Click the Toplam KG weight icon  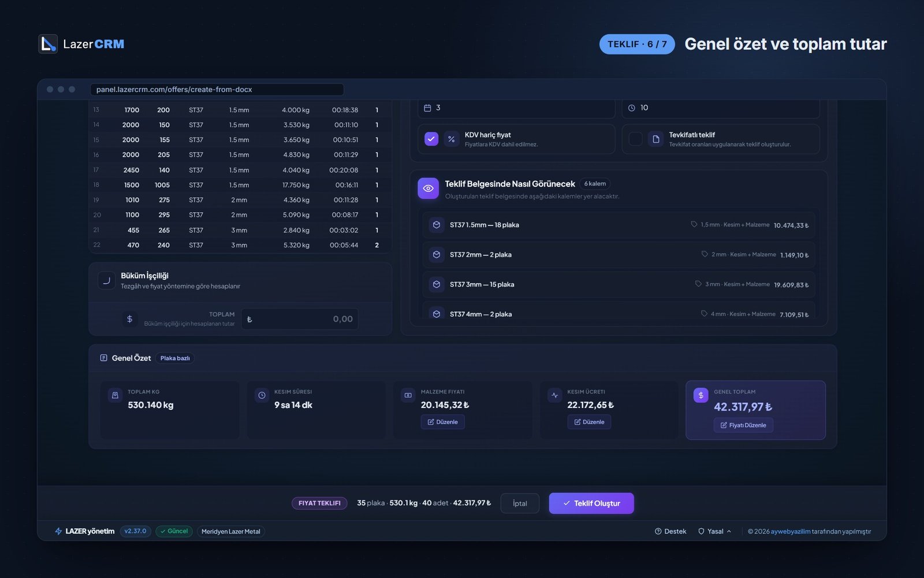pos(115,395)
